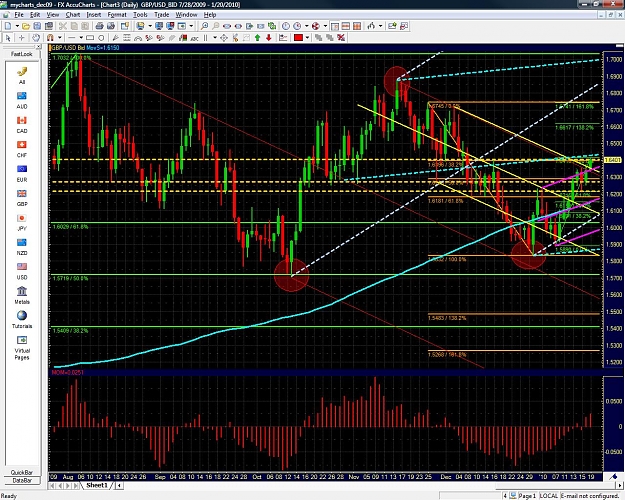Open the All instruments FastLook item

click(x=22, y=75)
